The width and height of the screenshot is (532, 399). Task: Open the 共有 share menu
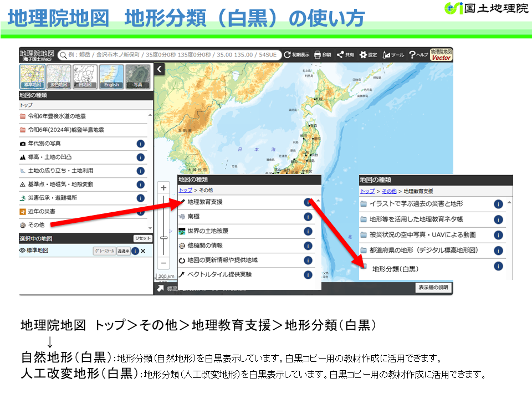pos(345,55)
